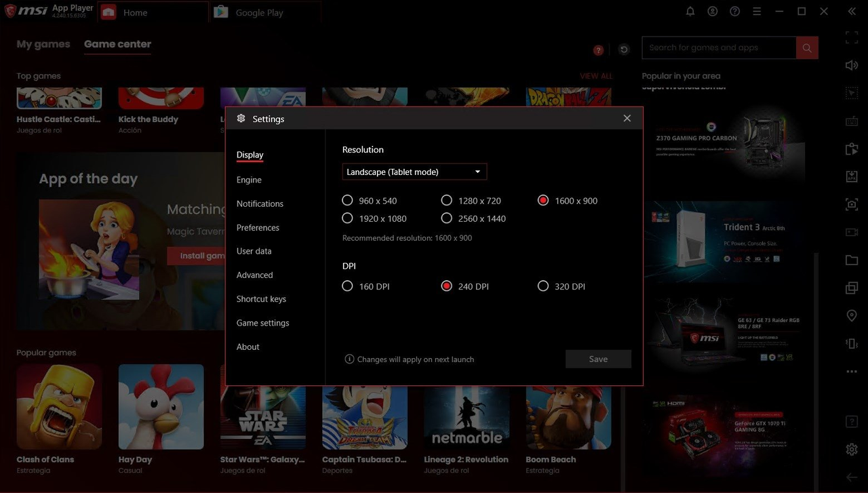868x493 pixels.
Task: Open Game settings section
Action: click(x=262, y=323)
